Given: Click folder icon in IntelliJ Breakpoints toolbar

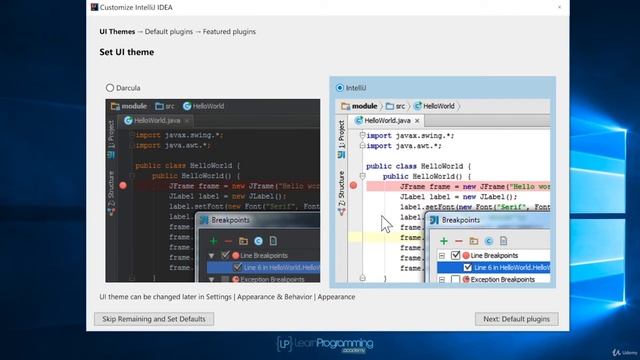Looking at the screenshot, I should [473, 241].
